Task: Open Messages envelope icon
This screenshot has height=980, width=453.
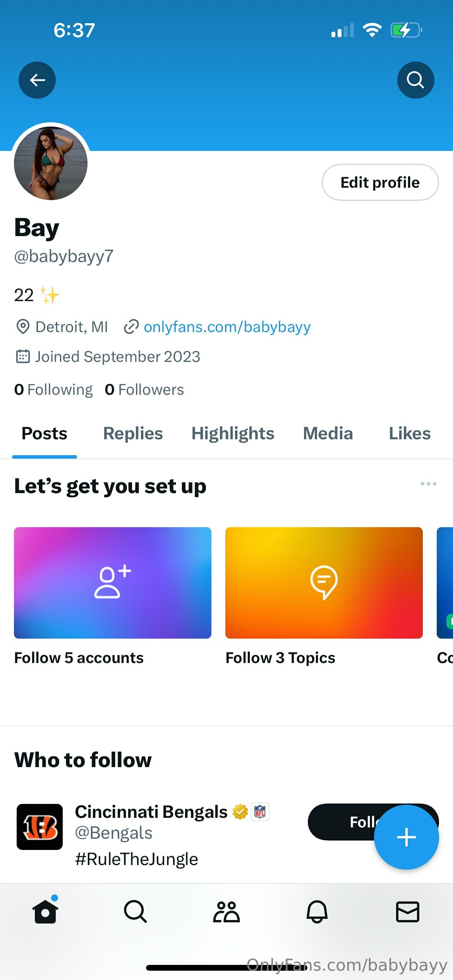Action: (407, 911)
